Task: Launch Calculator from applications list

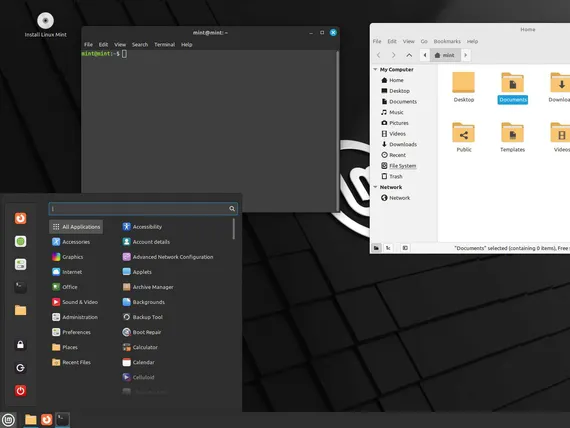Action: pyautogui.click(x=140, y=347)
